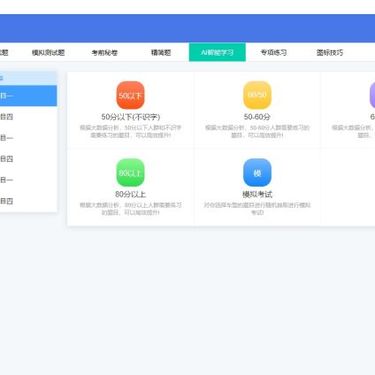Switch to the 图标技巧 tab
Screen dimensions: 375x375
[x=330, y=52]
